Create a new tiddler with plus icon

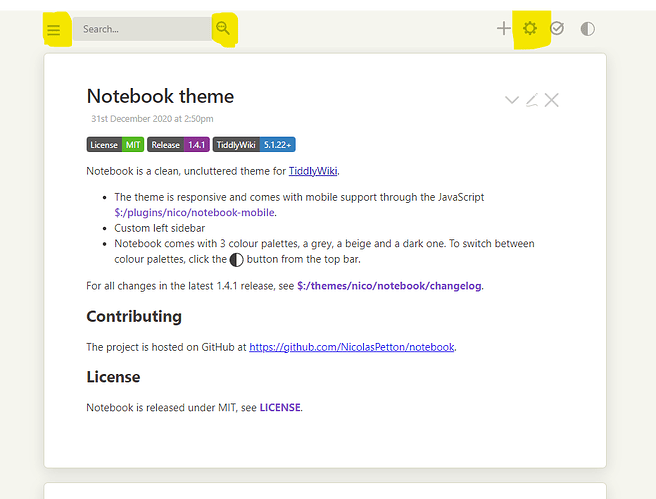pos(504,28)
